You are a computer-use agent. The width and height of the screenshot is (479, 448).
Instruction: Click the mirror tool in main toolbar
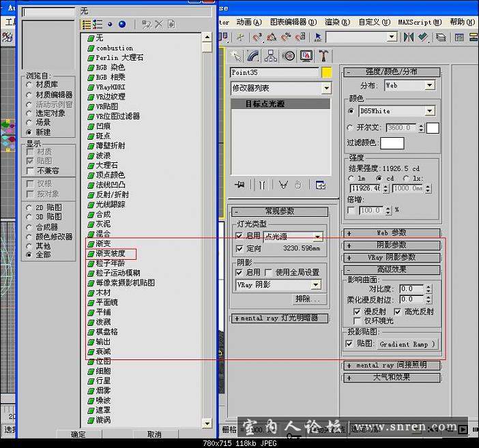tap(409, 38)
